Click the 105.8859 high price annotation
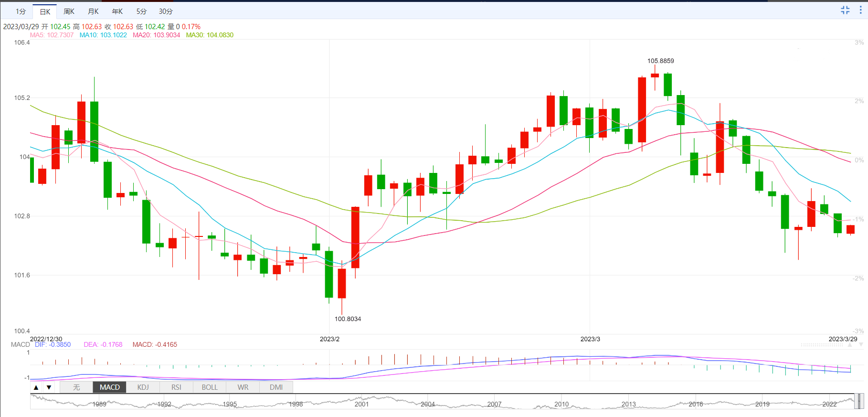The height and width of the screenshot is (417, 868). [x=661, y=61]
